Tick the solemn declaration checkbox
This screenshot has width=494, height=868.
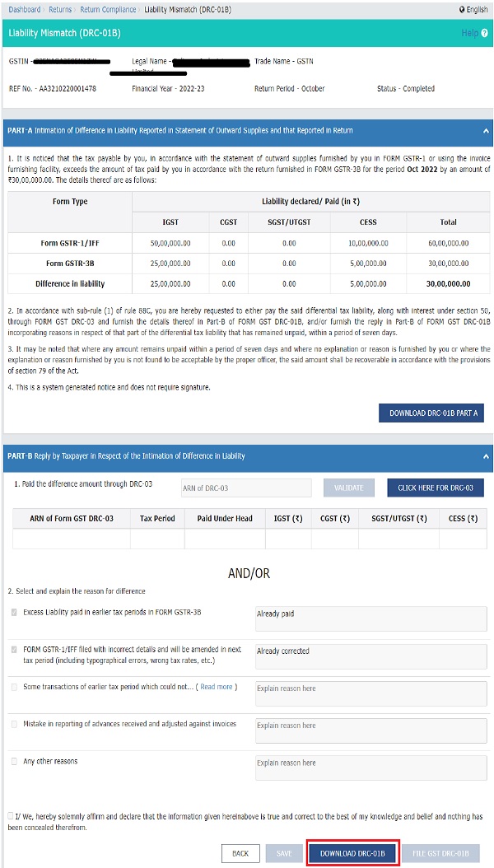(12, 816)
